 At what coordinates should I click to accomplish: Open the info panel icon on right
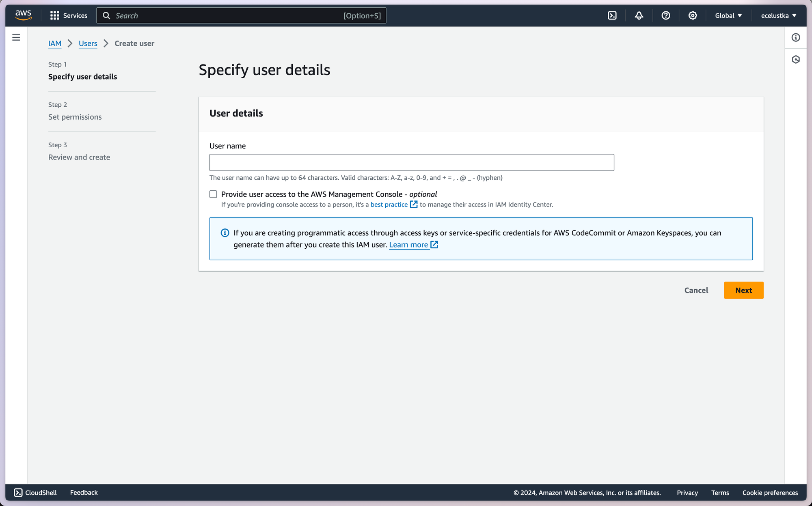point(795,38)
